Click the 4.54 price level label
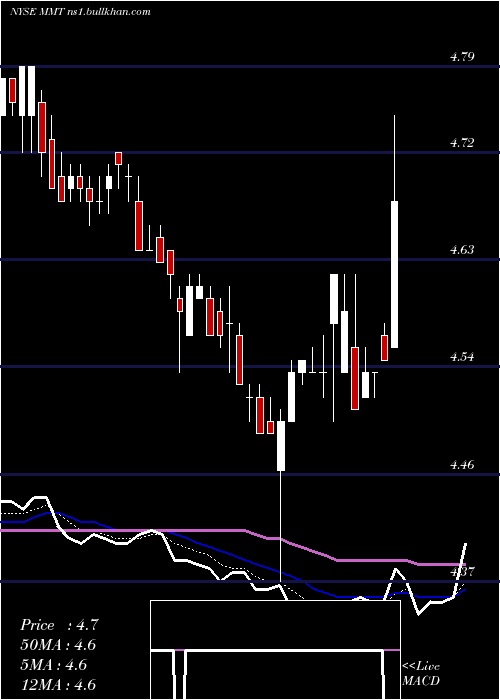Image resolution: width=500 pixels, height=700 pixels. [462, 357]
